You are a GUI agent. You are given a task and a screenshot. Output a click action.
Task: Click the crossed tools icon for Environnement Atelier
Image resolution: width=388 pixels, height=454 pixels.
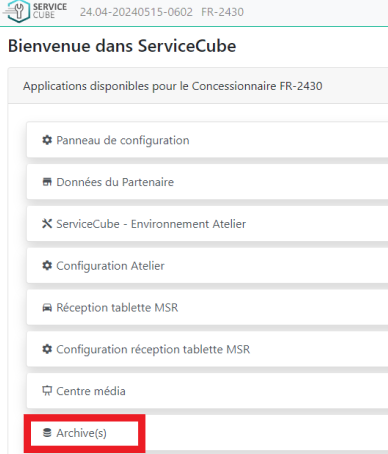point(47,224)
